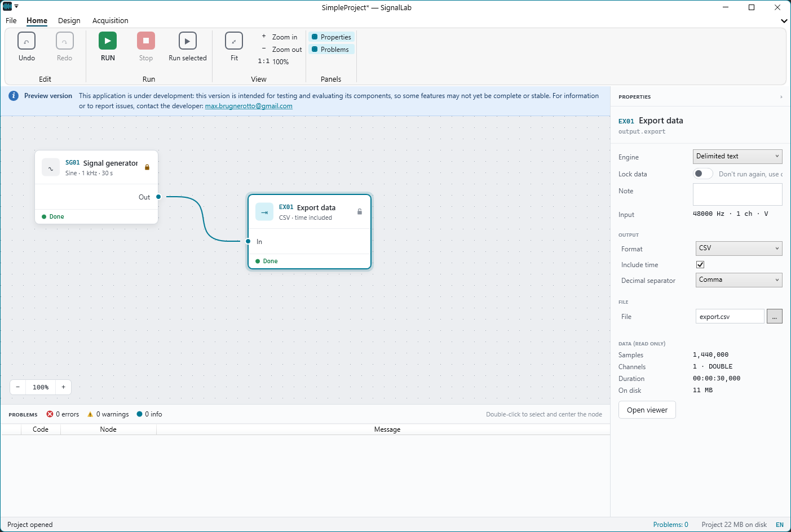Switch to the Design tab
The width and height of the screenshot is (791, 532).
pyautogui.click(x=69, y=21)
